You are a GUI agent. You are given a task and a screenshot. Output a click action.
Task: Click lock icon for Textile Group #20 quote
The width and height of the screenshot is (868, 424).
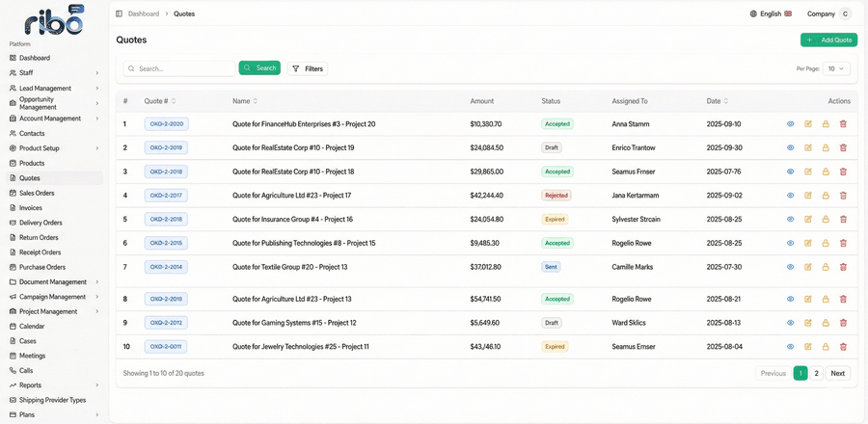point(826,267)
